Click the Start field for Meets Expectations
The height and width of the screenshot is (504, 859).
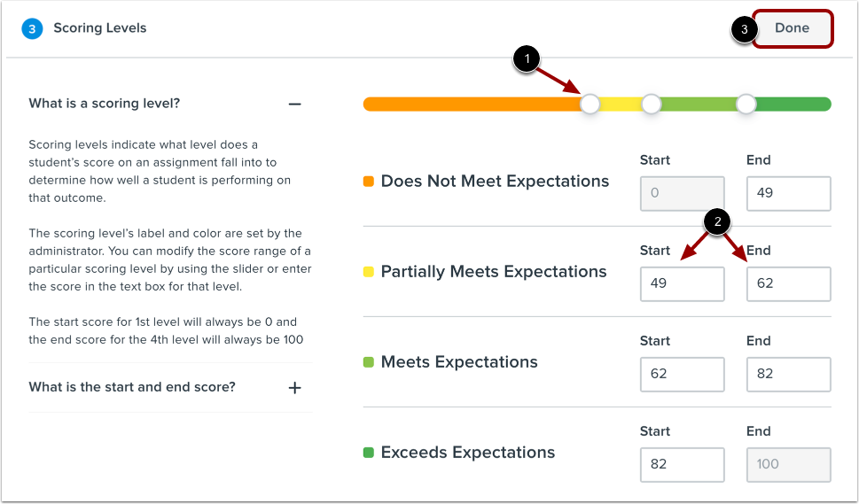tap(682, 374)
